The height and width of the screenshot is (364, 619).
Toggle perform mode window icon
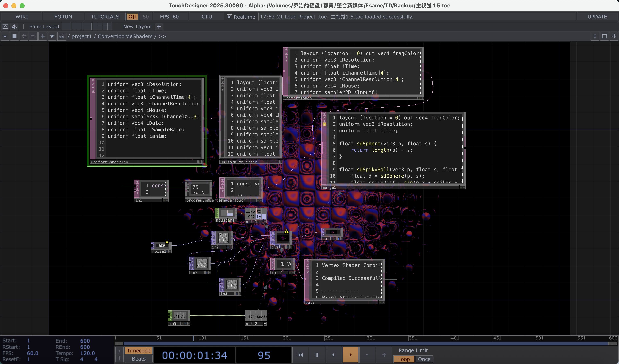tap(5, 27)
